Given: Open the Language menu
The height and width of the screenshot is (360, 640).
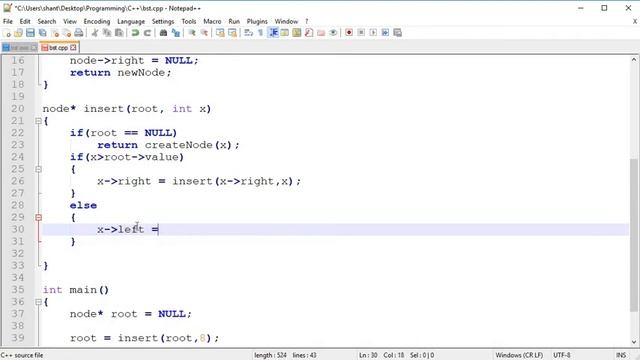Looking at the screenshot, I should [131, 21].
